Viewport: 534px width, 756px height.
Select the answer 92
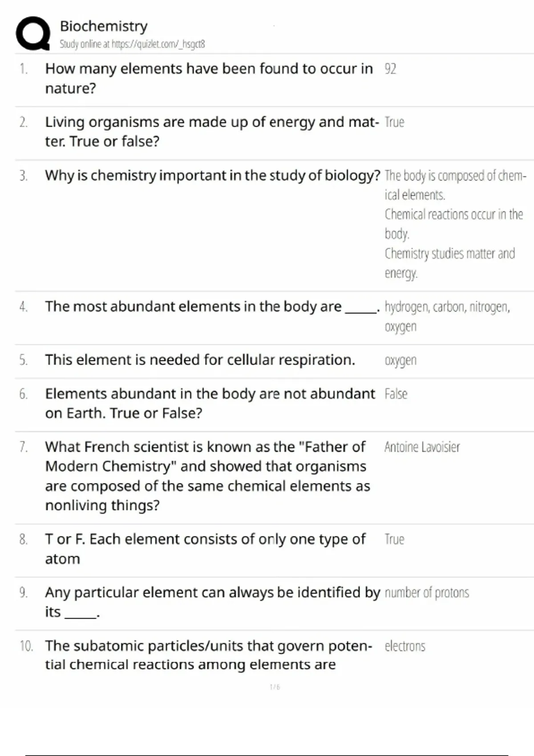[x=390, y=69]
